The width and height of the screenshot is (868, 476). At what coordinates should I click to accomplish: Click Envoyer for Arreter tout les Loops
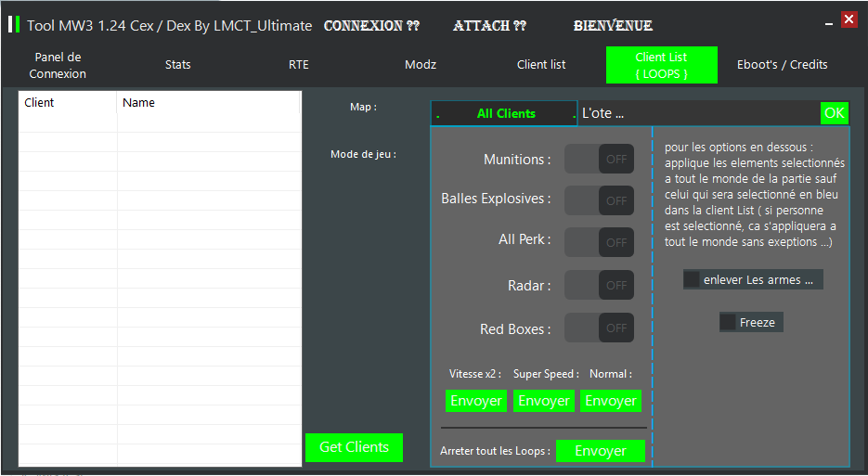coord(600,451)
